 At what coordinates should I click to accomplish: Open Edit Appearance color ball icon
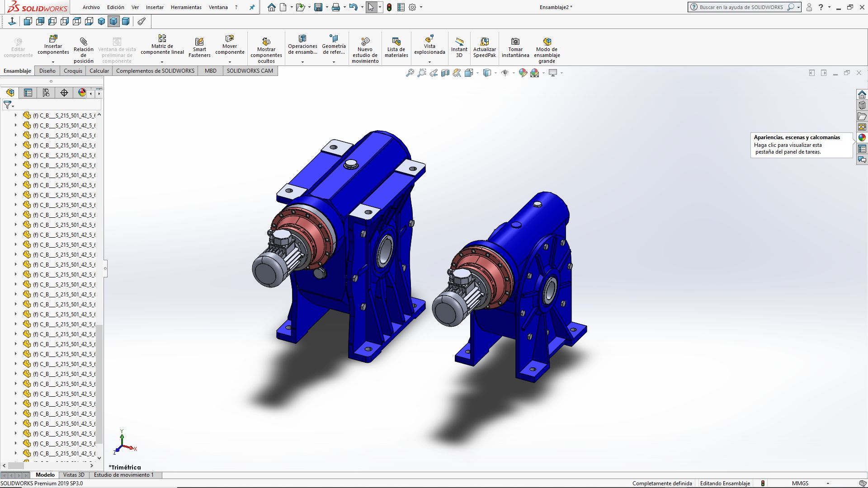click(523, 73)
